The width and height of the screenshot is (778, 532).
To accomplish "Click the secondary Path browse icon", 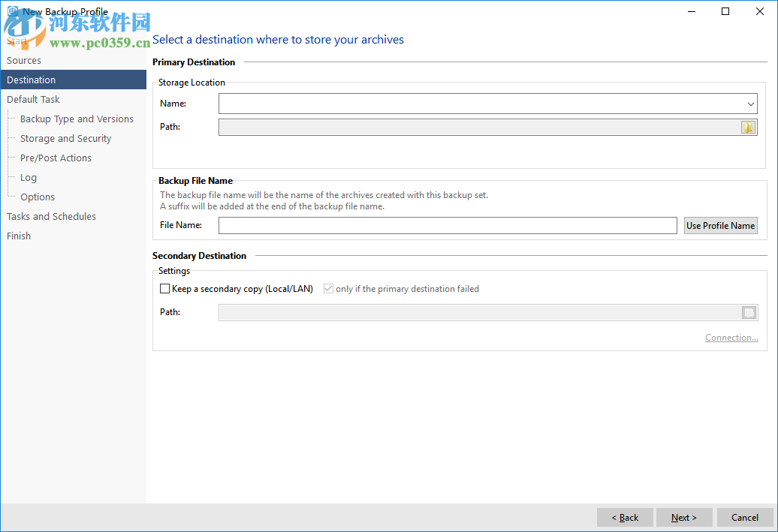I will coord(749,313).
